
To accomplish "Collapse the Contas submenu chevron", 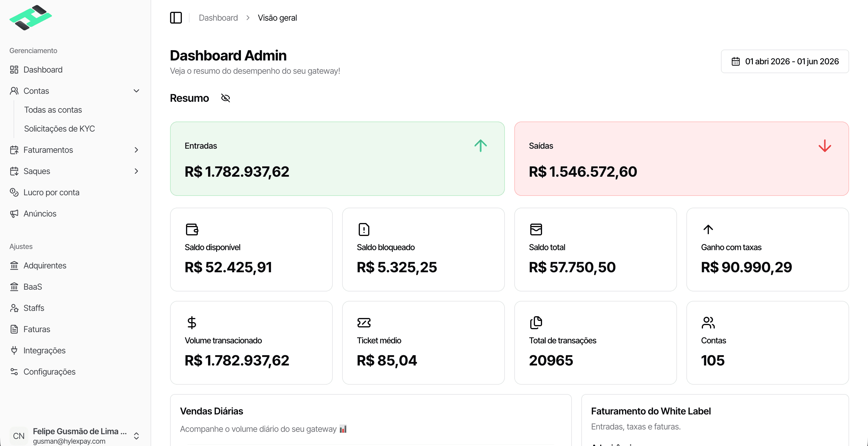I will 136,91.
